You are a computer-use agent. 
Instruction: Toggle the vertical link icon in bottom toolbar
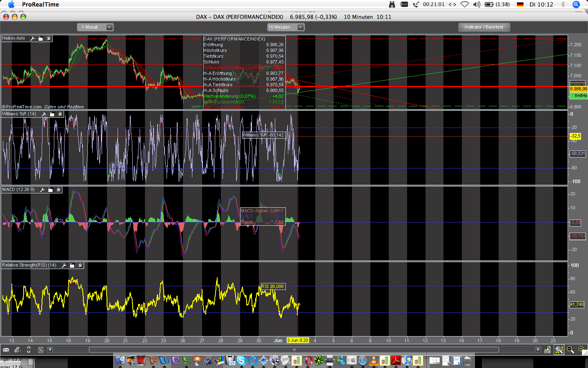[x=29, y=350]
